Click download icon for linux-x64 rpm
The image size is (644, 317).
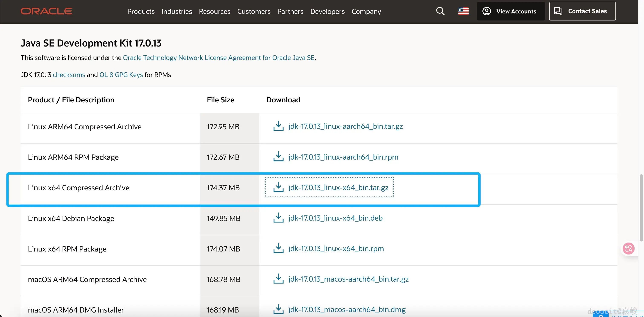278,249
